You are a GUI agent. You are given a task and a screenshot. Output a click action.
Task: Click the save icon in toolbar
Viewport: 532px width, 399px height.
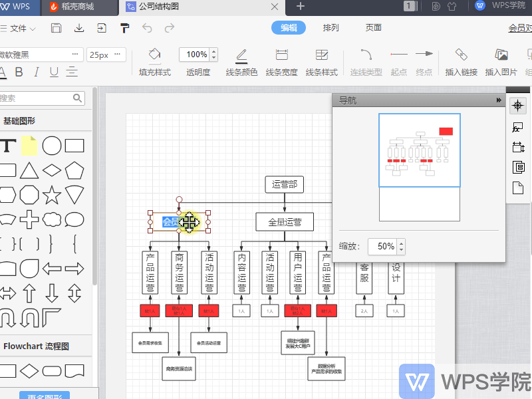pos(56,28)
